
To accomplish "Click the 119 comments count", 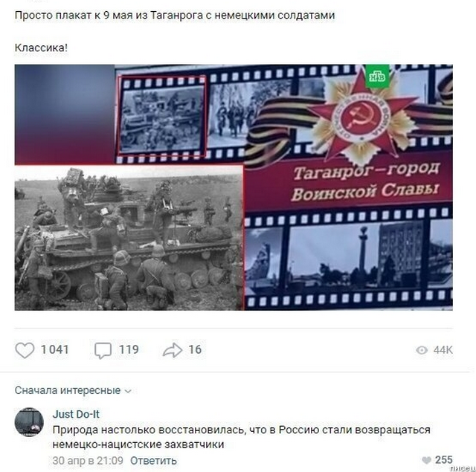I will (x=129, y=350).
